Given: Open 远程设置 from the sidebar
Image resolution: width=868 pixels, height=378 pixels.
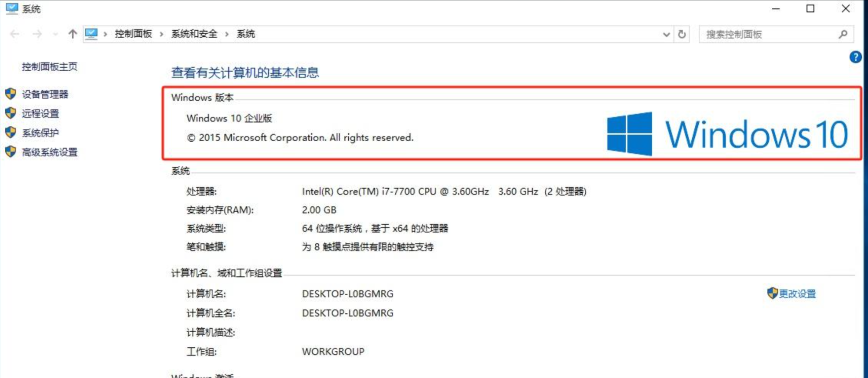Looking at the screenshot, I should coord(40,114).
